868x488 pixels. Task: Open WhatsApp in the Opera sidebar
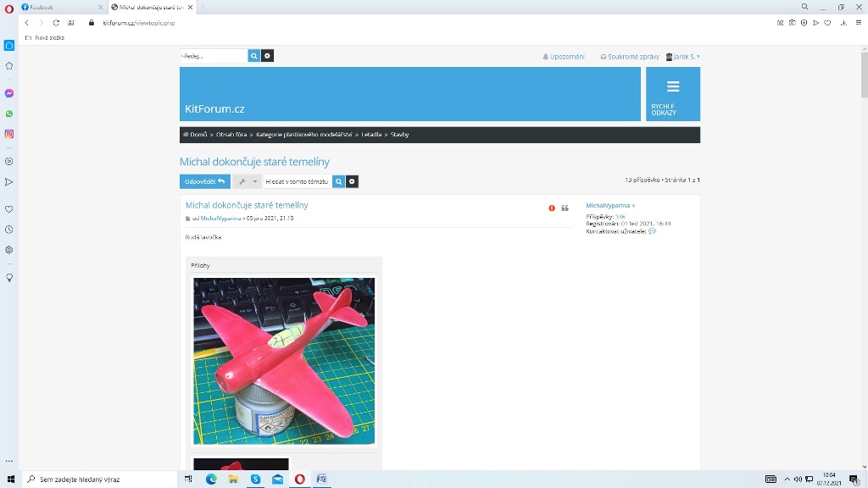click(x=9, y=114)
